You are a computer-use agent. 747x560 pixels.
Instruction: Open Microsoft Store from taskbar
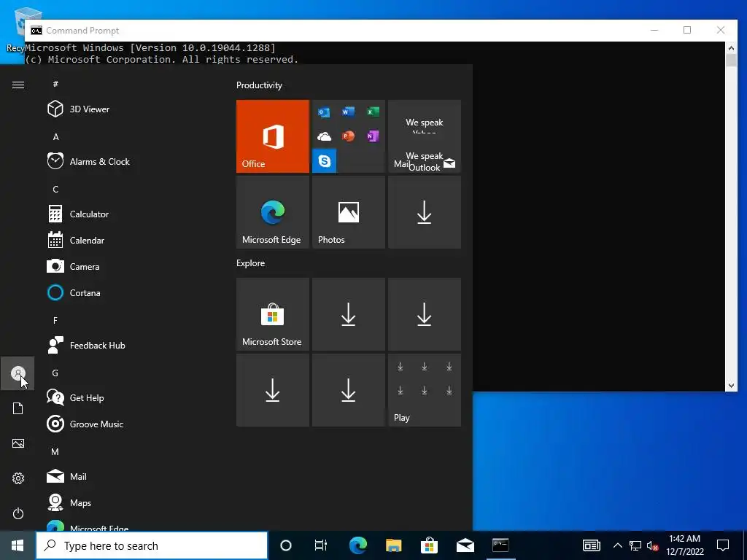pos(429,545)
